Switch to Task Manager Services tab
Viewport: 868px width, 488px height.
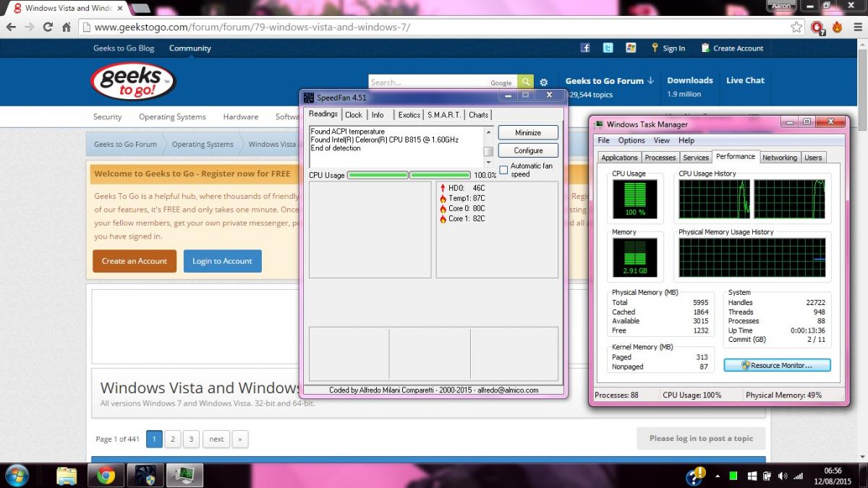coord(696,158)
